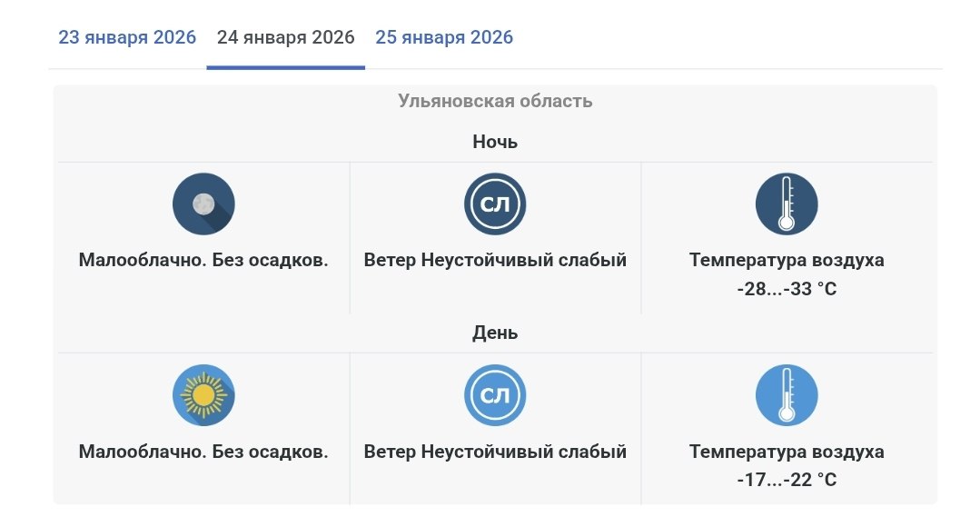Screen dimensions: 980x517
Task: Click the daytime Температура воздуха label
Action: [x=787, y=451]
